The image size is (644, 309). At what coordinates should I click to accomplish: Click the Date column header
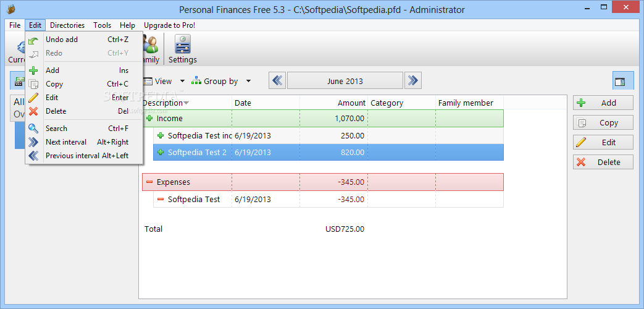pos(266,103)
